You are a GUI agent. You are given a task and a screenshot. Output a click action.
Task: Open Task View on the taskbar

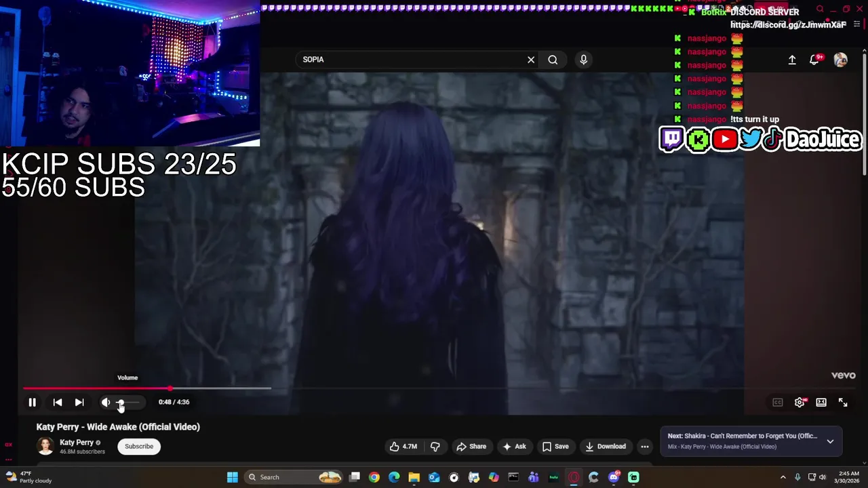[x=354, y=477]
